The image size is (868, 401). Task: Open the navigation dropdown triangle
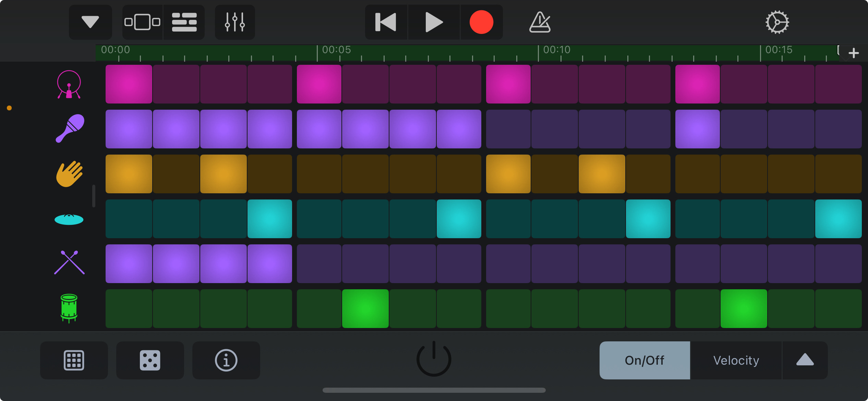(x=90, y=23)
